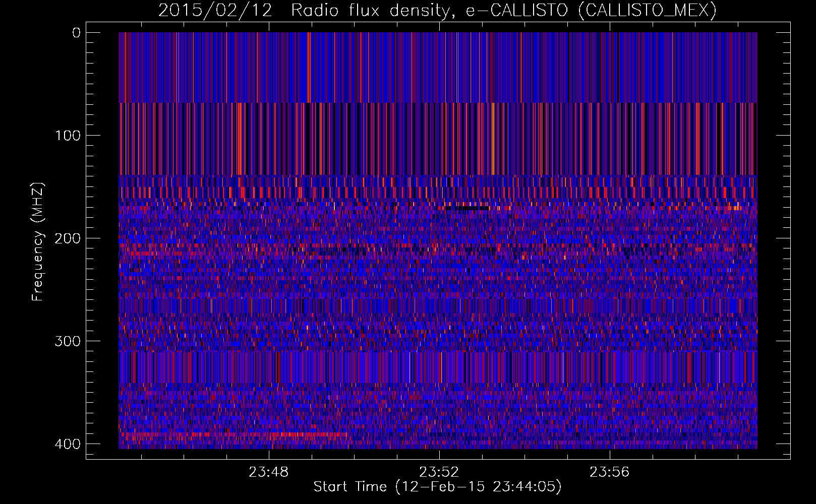
Task: Click the Start Time axis caption
Action: 437,486
